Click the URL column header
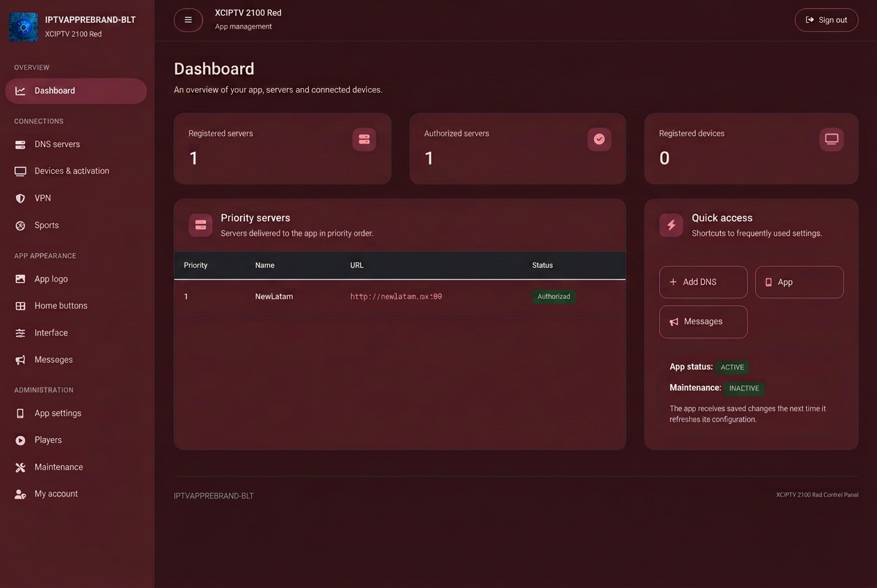 (357, 266)
